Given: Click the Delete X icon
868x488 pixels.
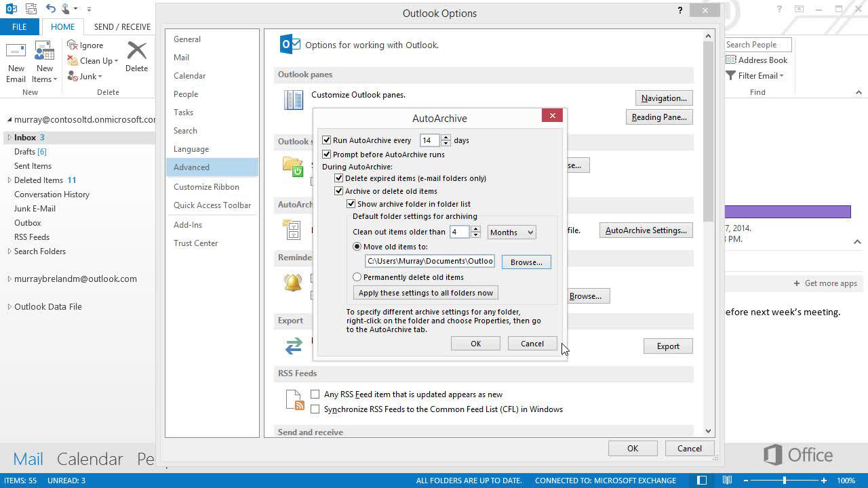Looking at the screenshot, I should coord(136,51).
